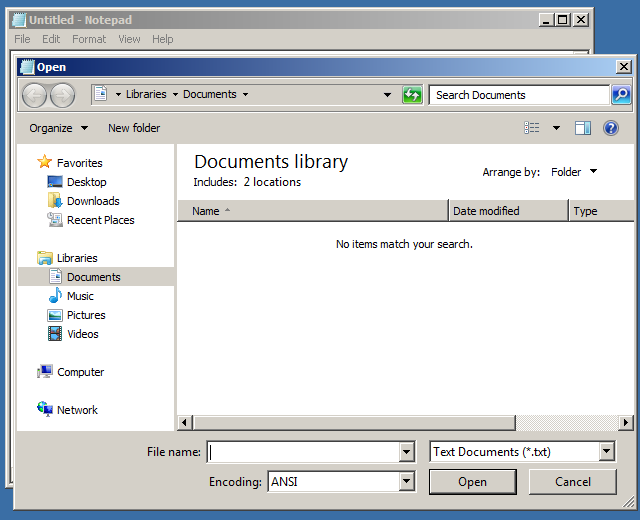Screen dimensions: 640x520
Task: Select Recent Places in Favorites
Action: click(100, 220)
